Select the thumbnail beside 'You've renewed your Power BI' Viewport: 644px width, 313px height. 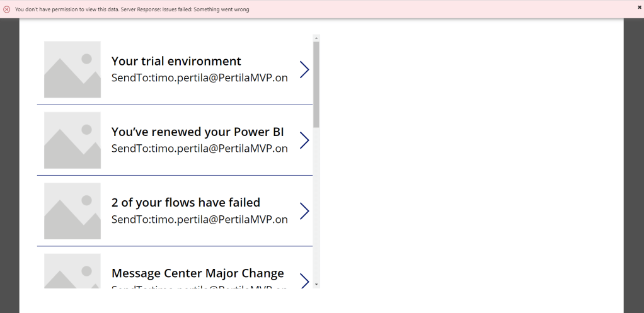pyautogui.click(x=72, y=140)
